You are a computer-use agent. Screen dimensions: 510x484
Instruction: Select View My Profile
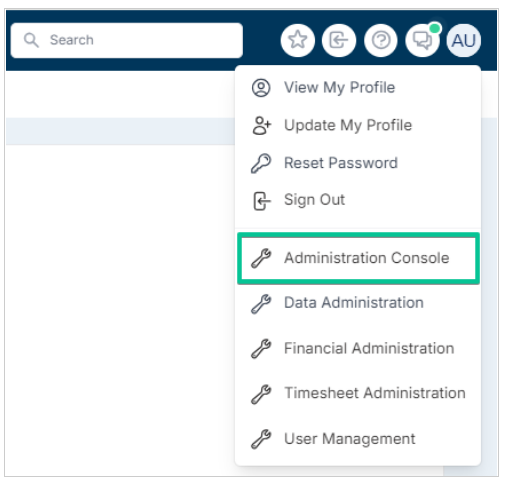(x=358, y=88)
